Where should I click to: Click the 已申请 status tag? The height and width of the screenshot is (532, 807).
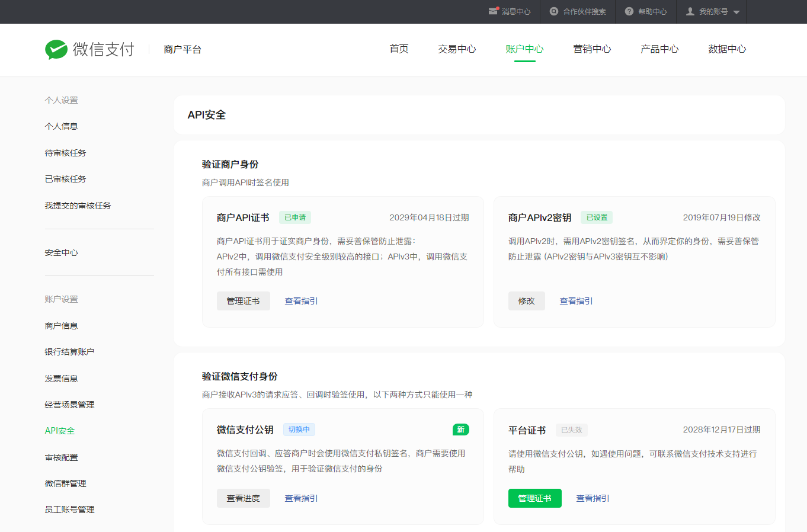click(295, 217)
